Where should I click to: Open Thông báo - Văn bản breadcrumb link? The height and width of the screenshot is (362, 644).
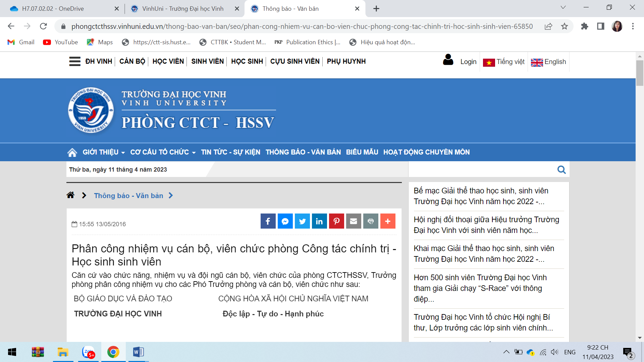128,195
